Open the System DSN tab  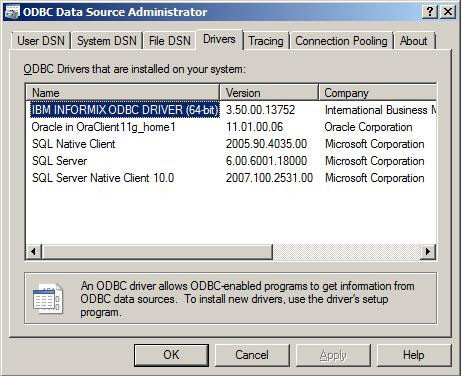[107, 41]
